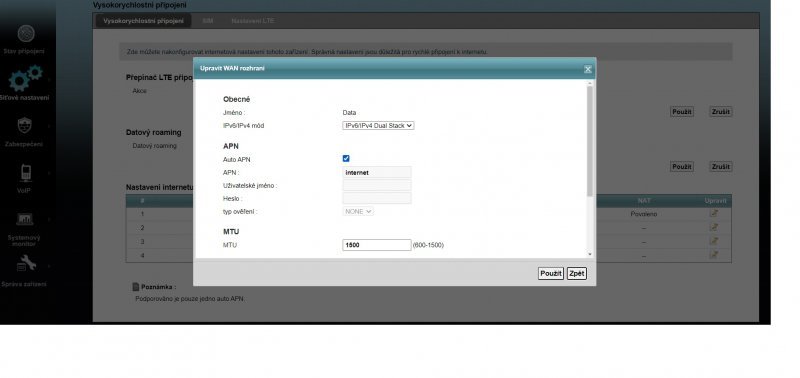Open VoIP phone icon

26,173
